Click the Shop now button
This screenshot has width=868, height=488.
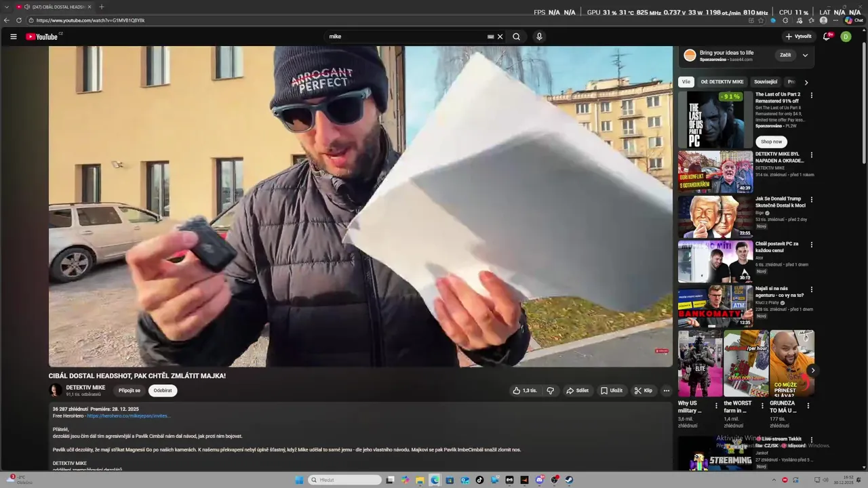pos(771,142)
